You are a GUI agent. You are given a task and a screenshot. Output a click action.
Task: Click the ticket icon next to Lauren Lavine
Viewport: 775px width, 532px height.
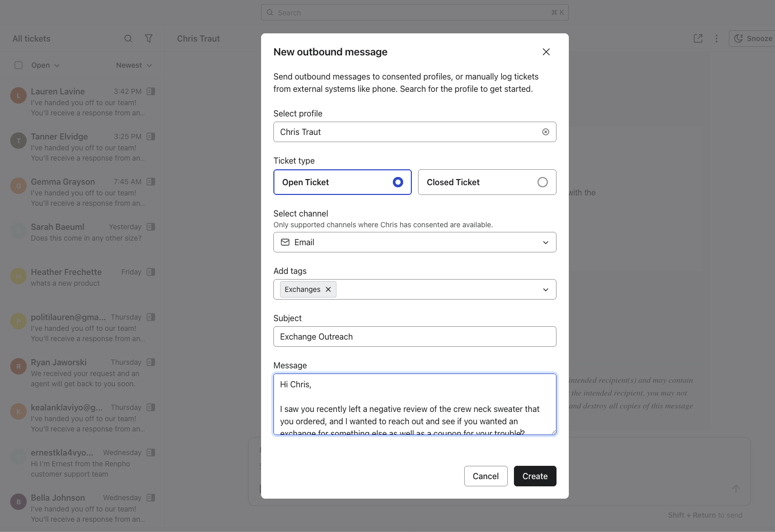151,91
